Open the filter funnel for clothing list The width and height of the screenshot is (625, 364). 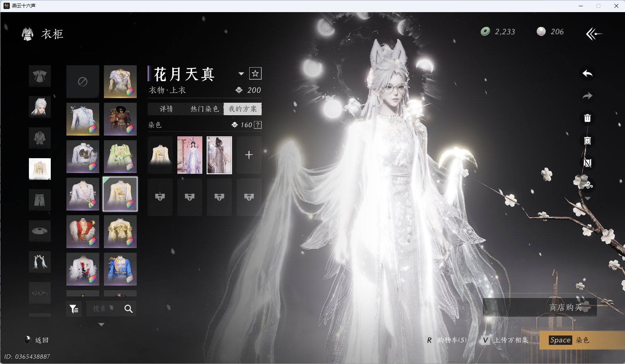coord(73,309)
